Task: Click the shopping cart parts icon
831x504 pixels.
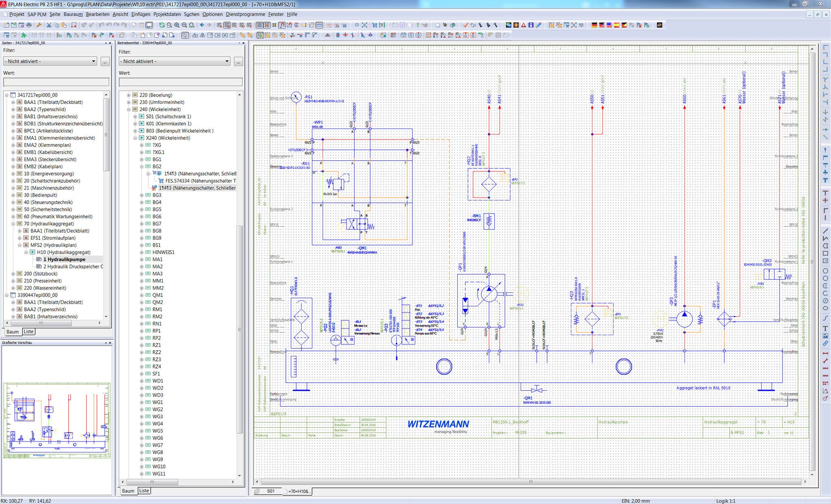Action: click(x=374, y=25)
